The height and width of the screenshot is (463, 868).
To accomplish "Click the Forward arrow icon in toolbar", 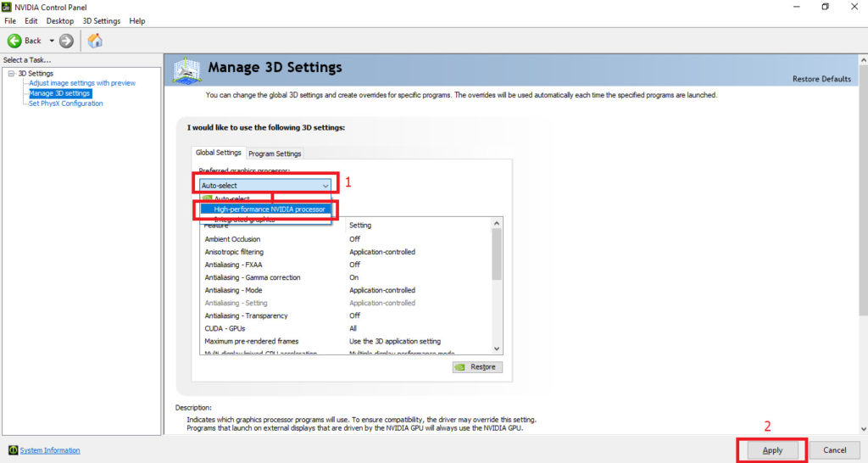I will click(x=66, y=41).
